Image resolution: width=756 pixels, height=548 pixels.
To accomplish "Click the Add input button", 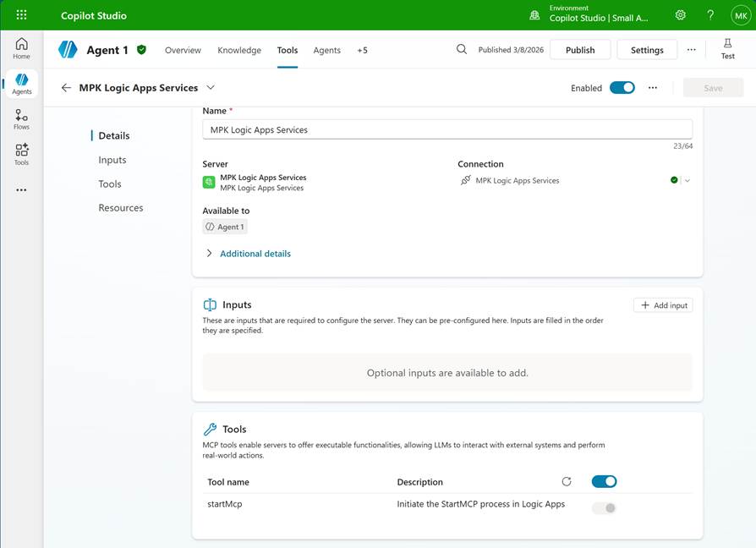I will pos(663,305).
